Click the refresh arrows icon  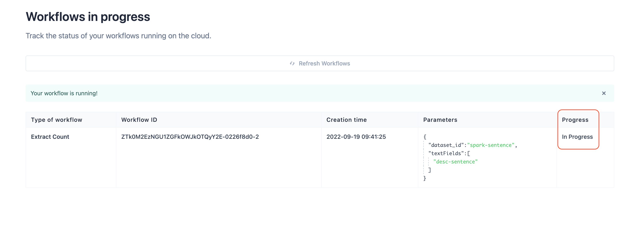coord(292,64)
